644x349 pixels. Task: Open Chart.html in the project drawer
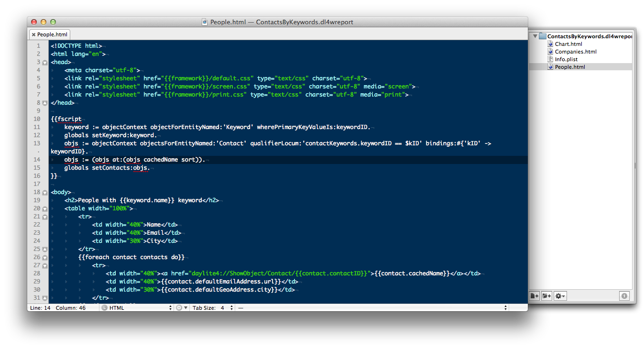click(568, 44)
